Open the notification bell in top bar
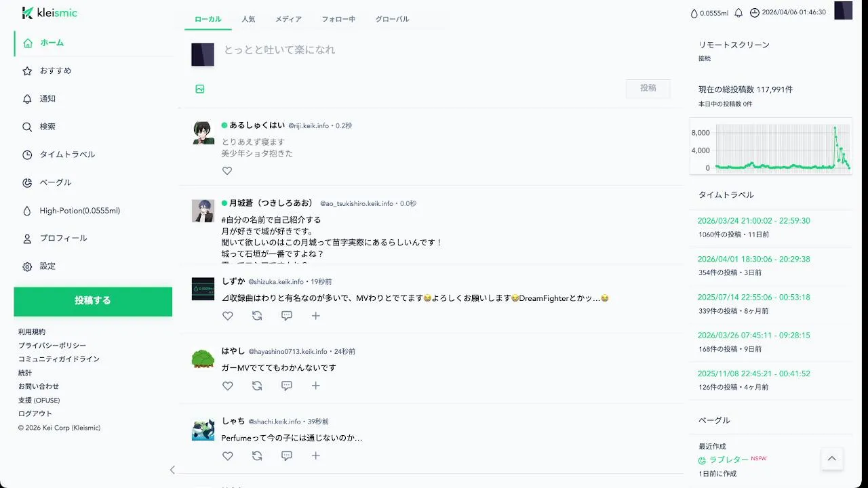Image resolution: width=868 pixels, height=488 pixels. tap(738, 13)
